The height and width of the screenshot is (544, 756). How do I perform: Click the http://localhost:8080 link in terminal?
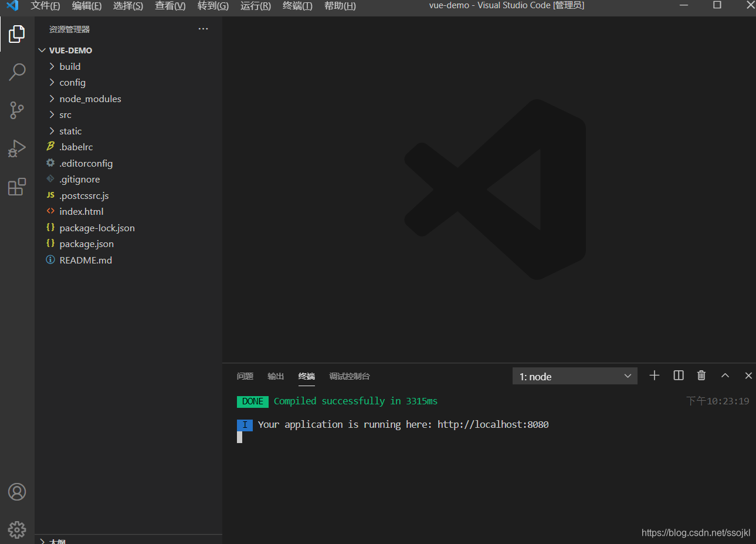coord(493,424)
